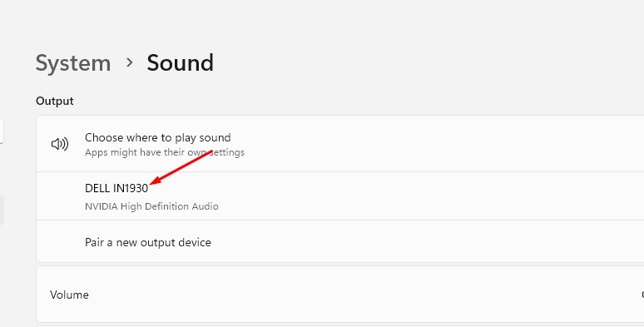Image resolution: width=644 pixels, height=327 pixels.
Task: Click the Output section label
Action: 55,101
